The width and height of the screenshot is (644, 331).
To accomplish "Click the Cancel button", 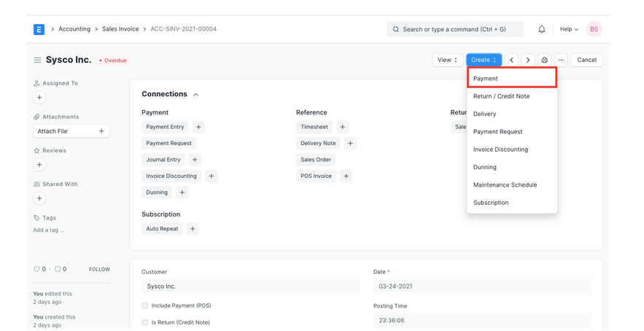I will coord(586,60).
